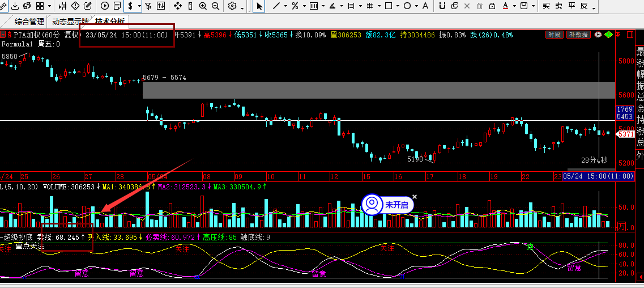Click the 未开启 assistant avatar button
The width and height of the screenshot is (644, 288).
tap(372, 205)
